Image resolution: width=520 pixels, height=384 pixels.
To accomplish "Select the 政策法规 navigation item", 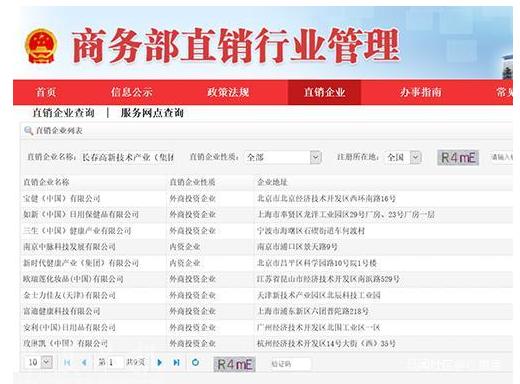I will [228, 92].
